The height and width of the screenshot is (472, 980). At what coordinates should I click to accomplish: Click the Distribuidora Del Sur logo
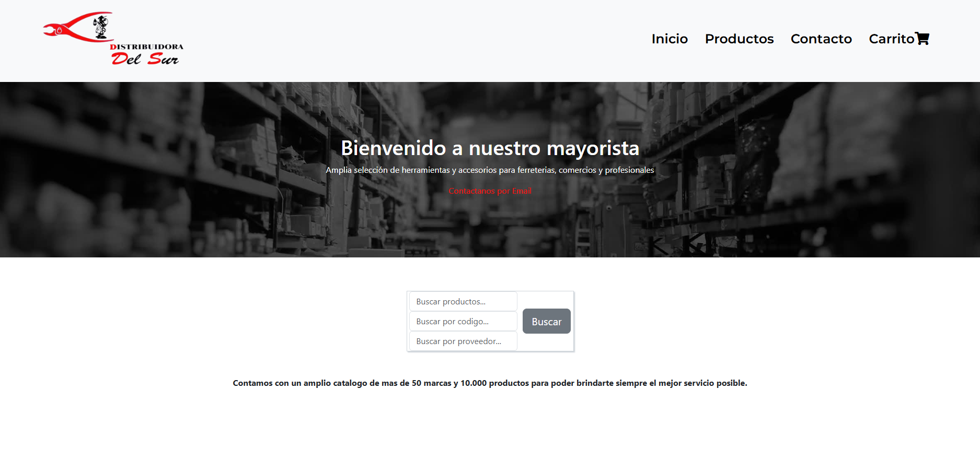pyautogui.click(x=113, y=39)
